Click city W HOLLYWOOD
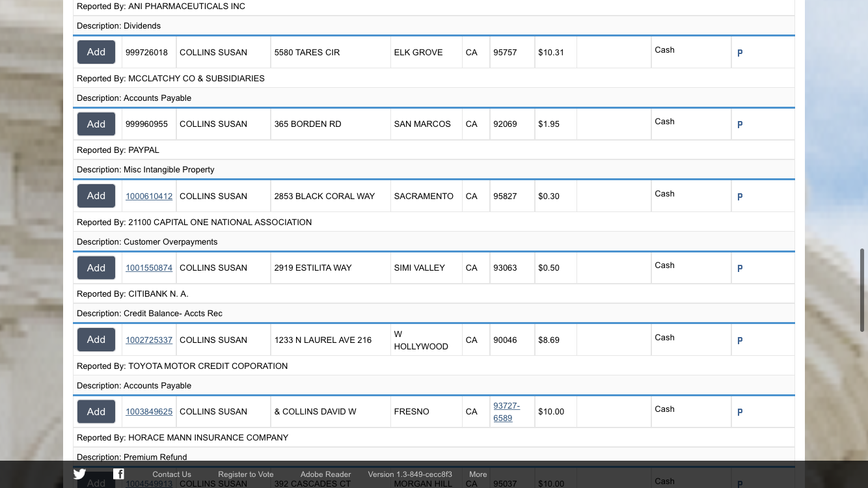868x488 pixels. point(421,340)
